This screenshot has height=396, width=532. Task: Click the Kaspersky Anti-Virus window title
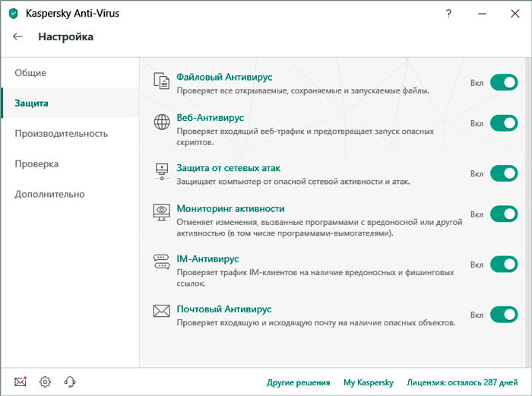72,14
